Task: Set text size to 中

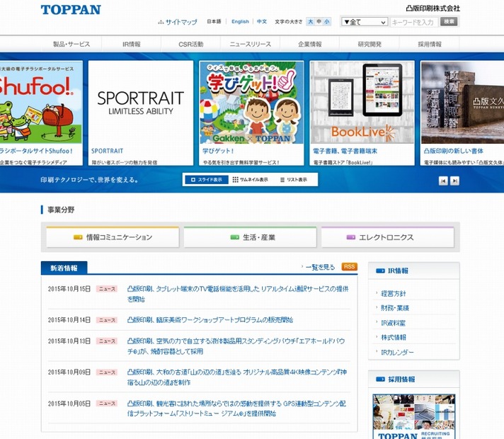Action: tap(319, 21)
